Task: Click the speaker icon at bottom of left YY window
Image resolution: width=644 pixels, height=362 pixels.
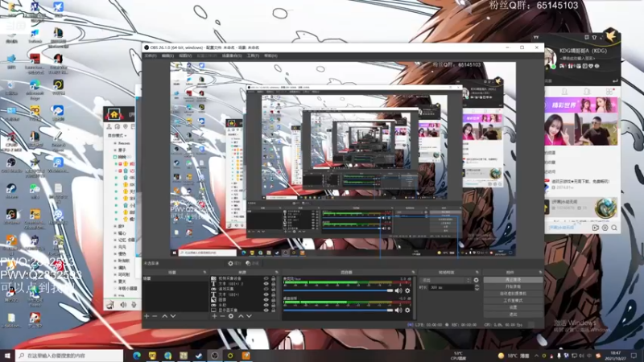Action: (124, 305)
